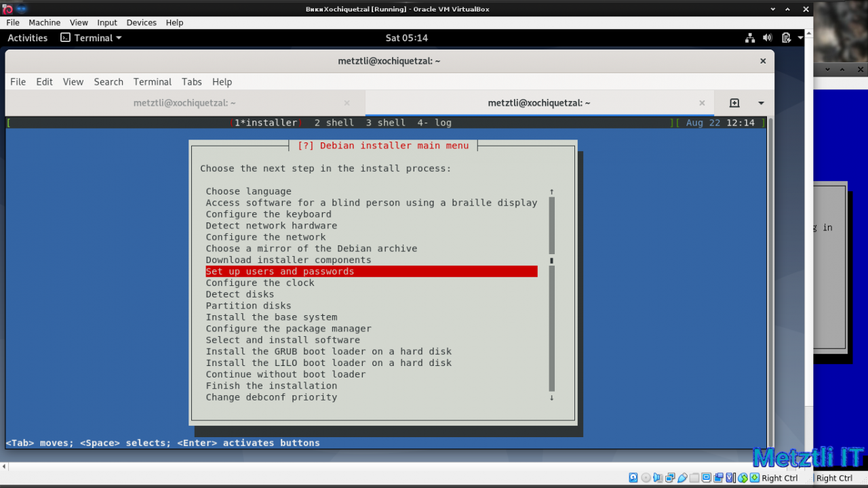Click the Activities button
868x488 pixels.
coord(28,38)
